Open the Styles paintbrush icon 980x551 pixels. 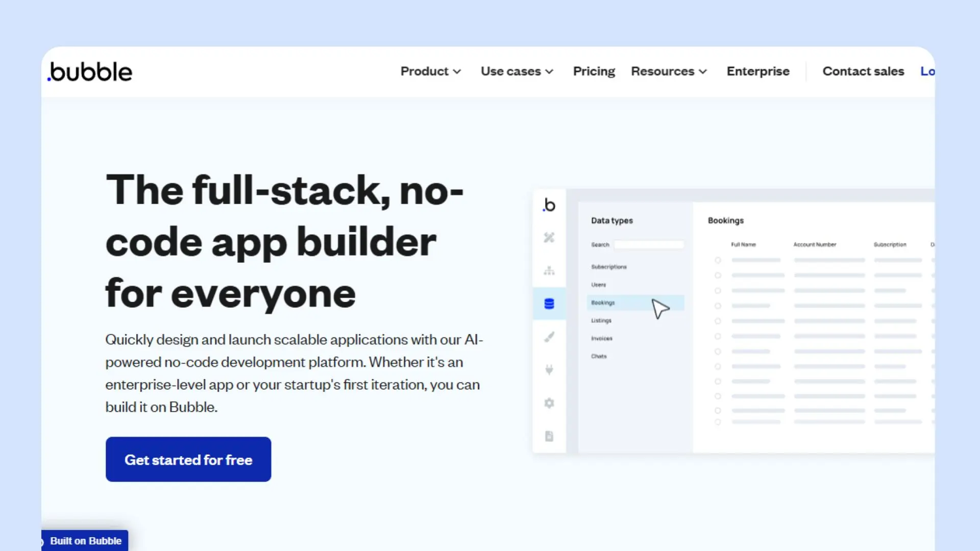tap(549, 337)
